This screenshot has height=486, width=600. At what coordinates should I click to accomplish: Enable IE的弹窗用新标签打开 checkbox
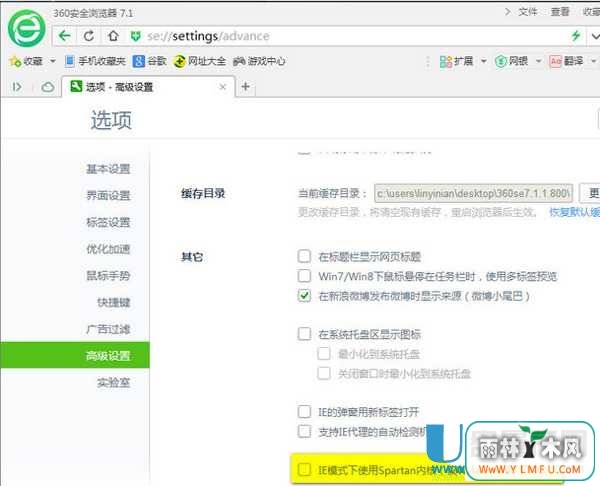coord(304,412)
